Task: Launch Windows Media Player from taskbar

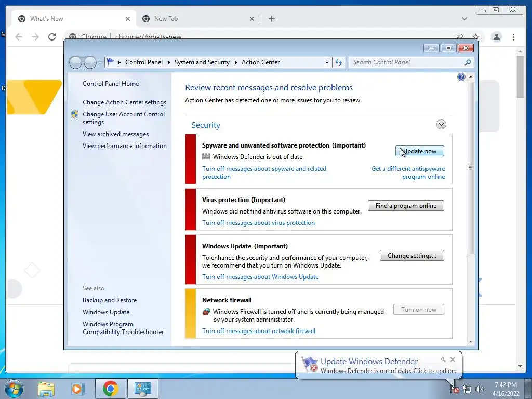Action: 77,389
